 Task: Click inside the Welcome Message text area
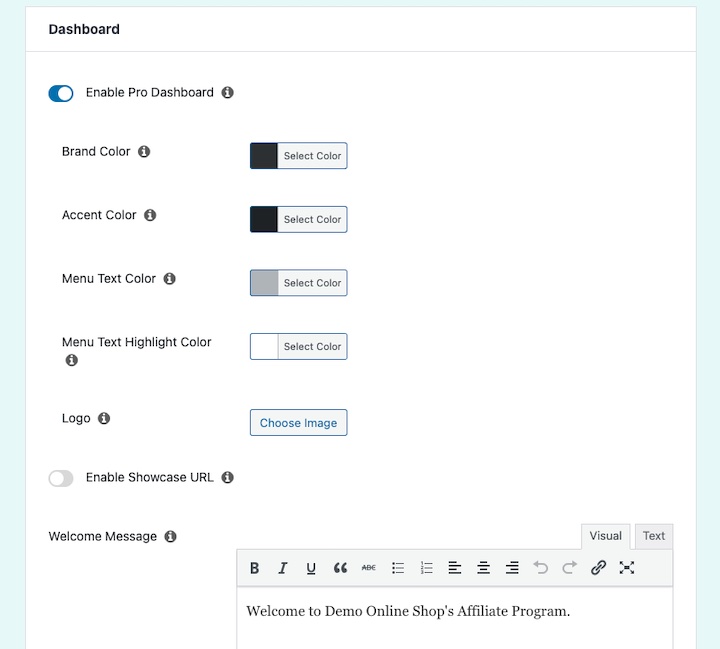click(455, 618)
